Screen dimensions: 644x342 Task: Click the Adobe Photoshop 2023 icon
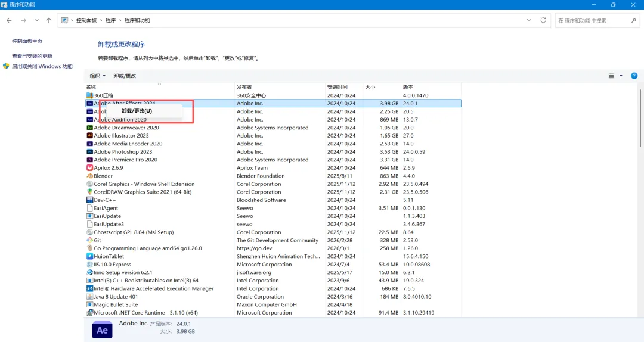point(89,152)
